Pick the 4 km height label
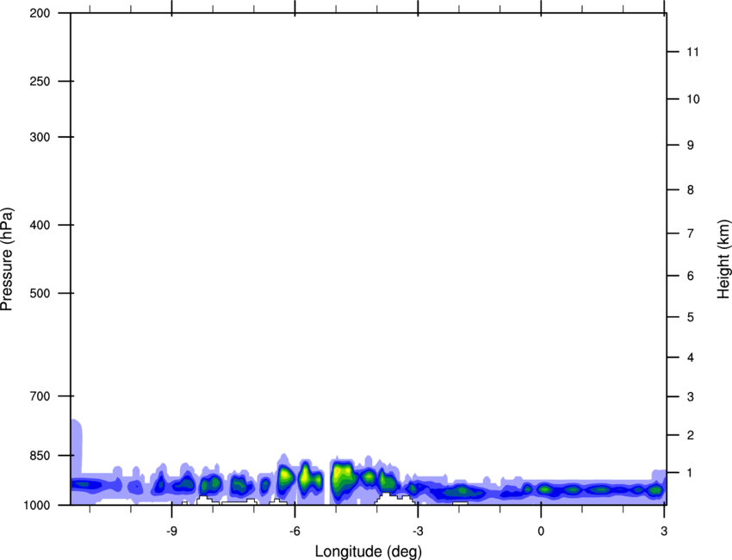Image resolution: width=732 pixels, height=560 pixels. [x=691, y=358]
